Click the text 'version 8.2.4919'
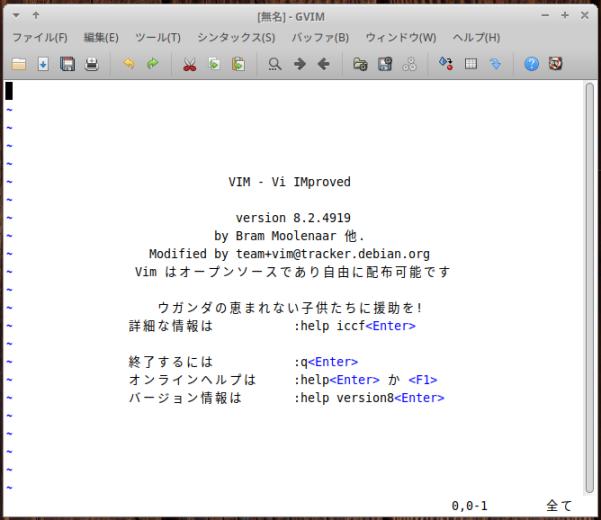The image size is (601, 520). (293, 218)
